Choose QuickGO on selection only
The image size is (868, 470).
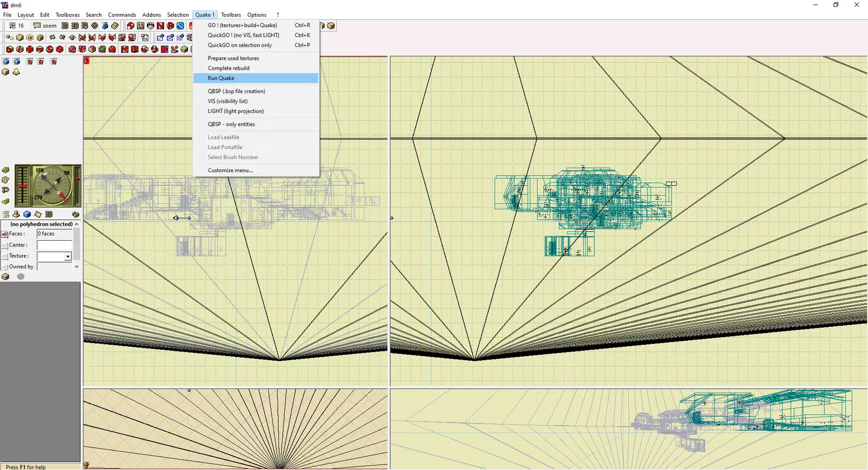[x=256, y=45]
